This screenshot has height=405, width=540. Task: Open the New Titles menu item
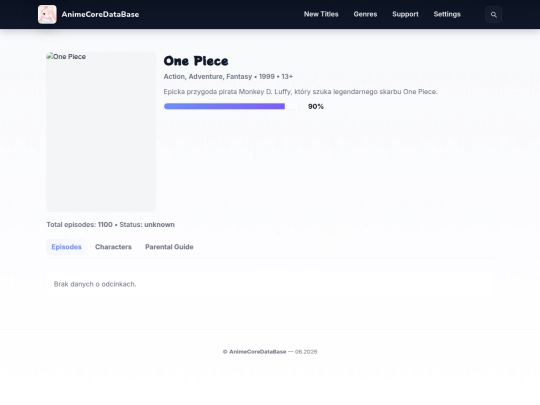321,14
